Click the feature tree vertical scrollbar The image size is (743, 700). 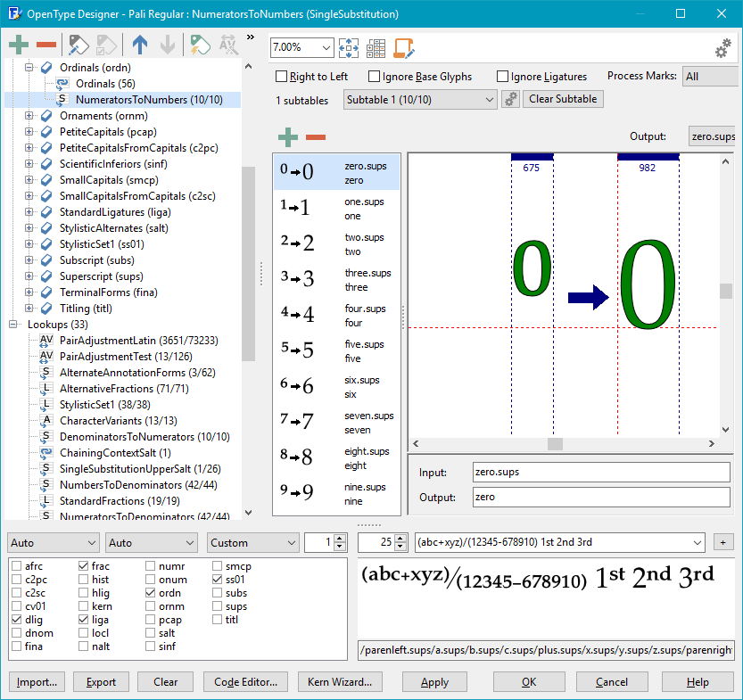tap(248, 264)
